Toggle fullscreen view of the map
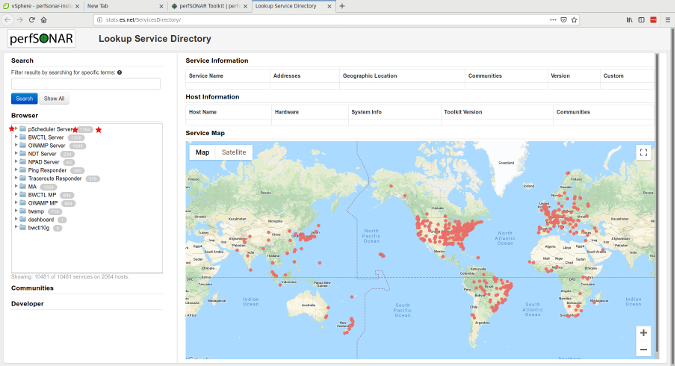The image size is (675, 366). click(644, 152)
